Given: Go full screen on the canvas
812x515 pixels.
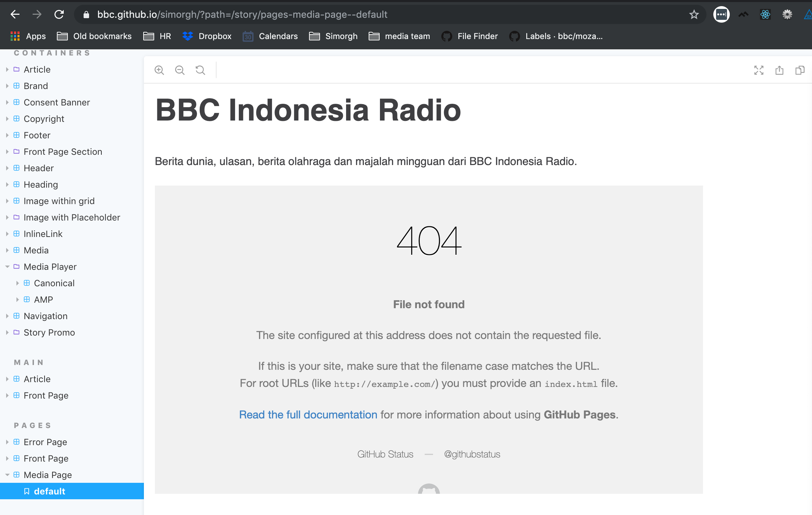Looking at the screenshot, I should [x=759, y=70].
